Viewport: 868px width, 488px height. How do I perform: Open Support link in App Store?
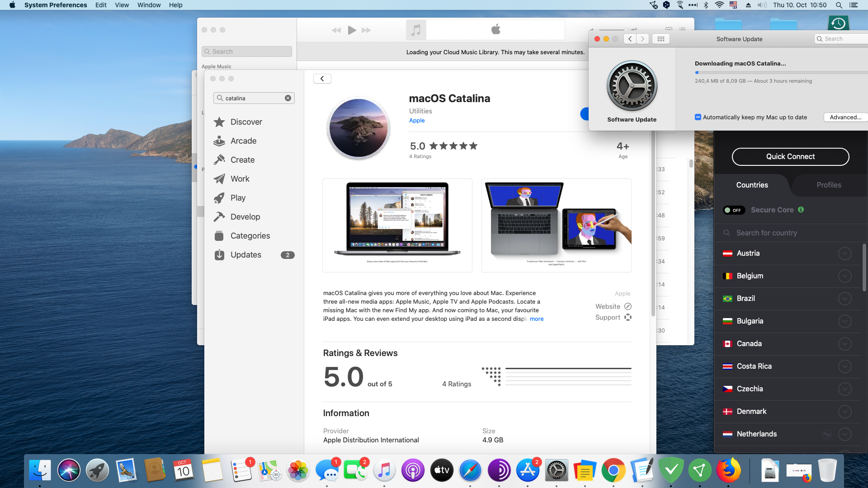point(608,317)
